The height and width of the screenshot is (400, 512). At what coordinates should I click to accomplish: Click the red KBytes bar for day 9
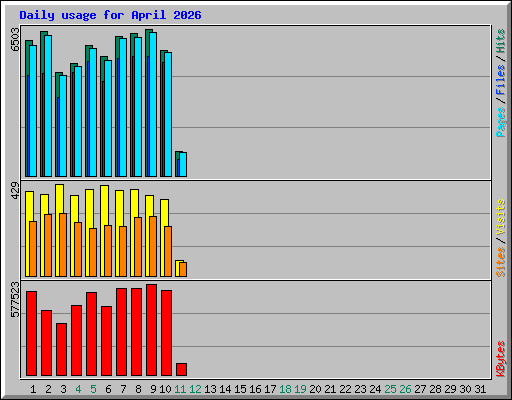(151, 330)
